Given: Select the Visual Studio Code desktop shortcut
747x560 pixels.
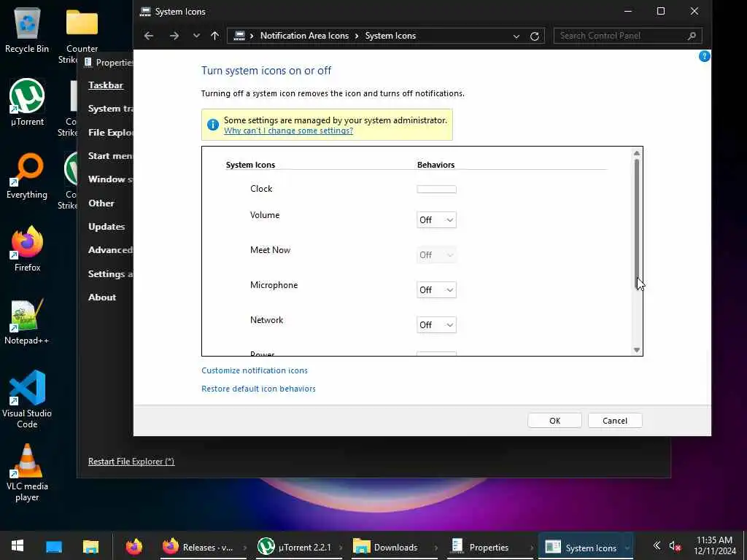Looking at the screenshot, I should coord(27,399).
